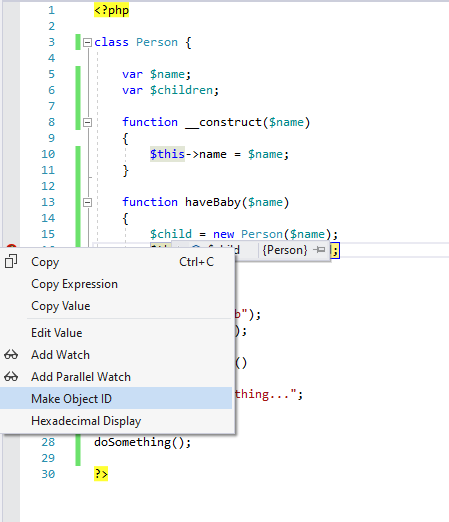This screenshot has height=522, width=449.
Task: Click the __construct function name
Action: [223, 122]
